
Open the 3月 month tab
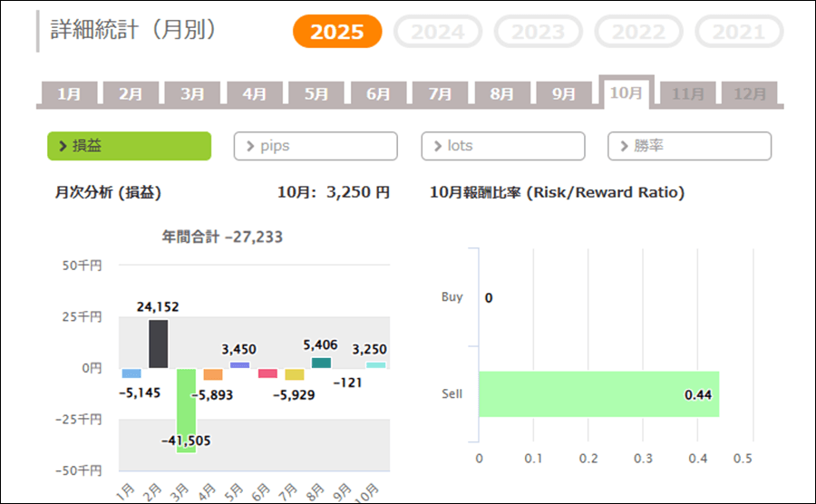tap(192, 94)
